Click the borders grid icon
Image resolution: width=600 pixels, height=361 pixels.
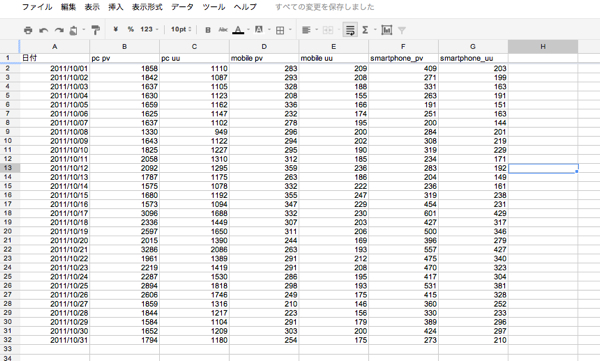point(280,30)
